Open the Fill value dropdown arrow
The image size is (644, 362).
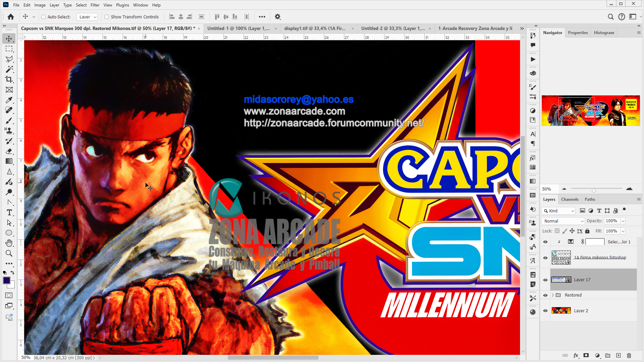[623, 231]
